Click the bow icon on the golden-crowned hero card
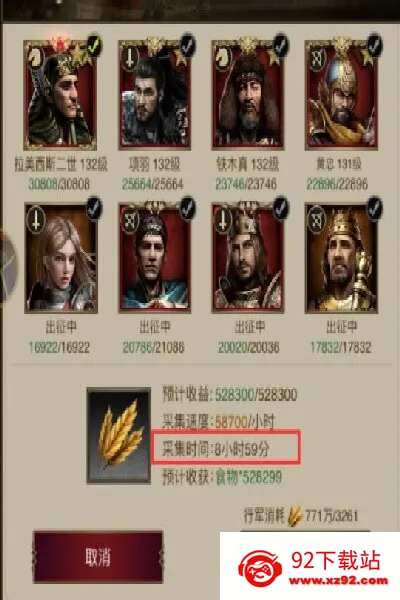The image size is (400, 600). [317, 220]
